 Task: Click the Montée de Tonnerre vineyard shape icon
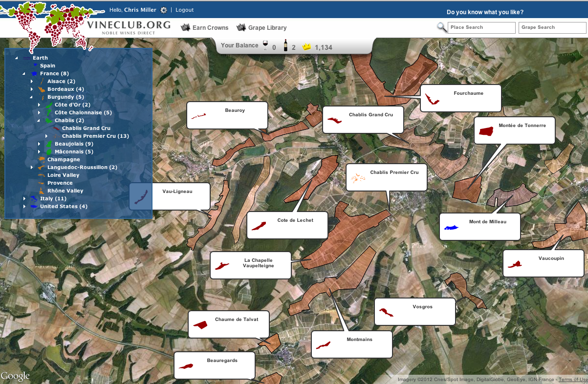coord(486,131)
